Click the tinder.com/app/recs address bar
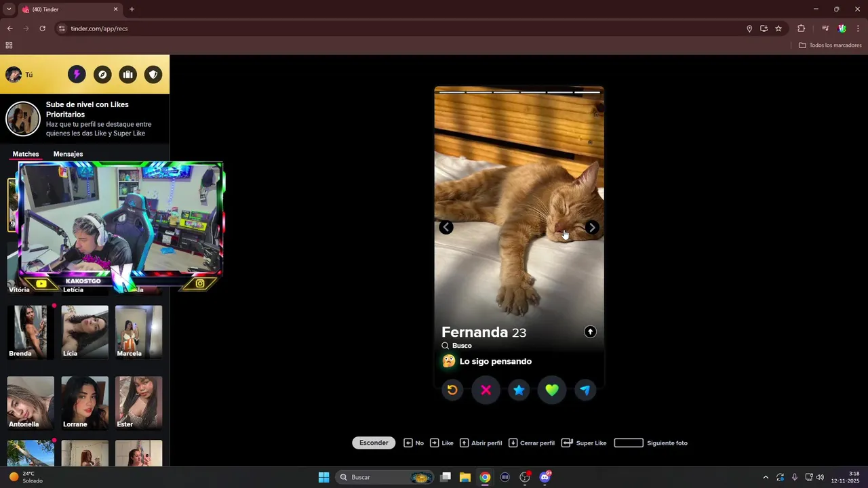Image resolution: width=868 pixels, height=488 pixels. [x=400, y=28]
